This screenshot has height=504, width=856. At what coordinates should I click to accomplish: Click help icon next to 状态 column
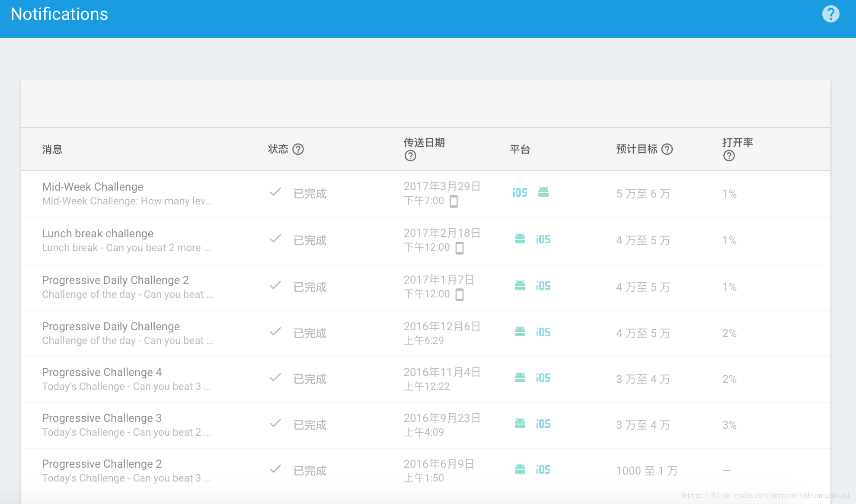tap(298, 149)
